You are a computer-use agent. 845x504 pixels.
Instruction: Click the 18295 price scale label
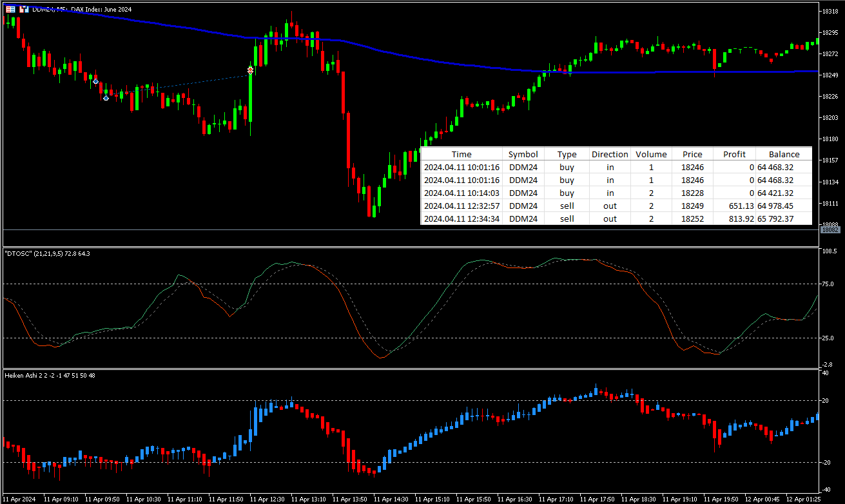click(830, 32)
